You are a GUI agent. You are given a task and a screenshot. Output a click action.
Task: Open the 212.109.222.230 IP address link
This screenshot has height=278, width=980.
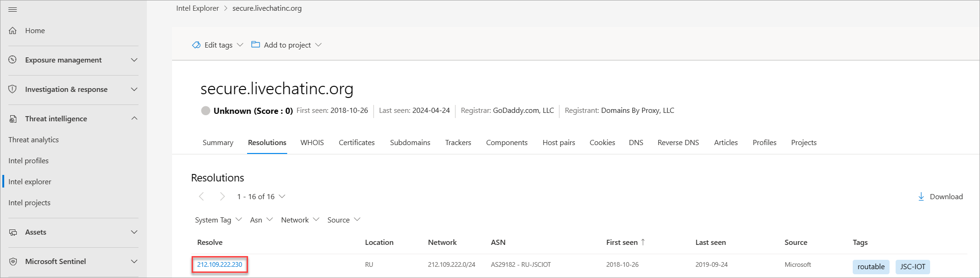[x=220, y=264]
